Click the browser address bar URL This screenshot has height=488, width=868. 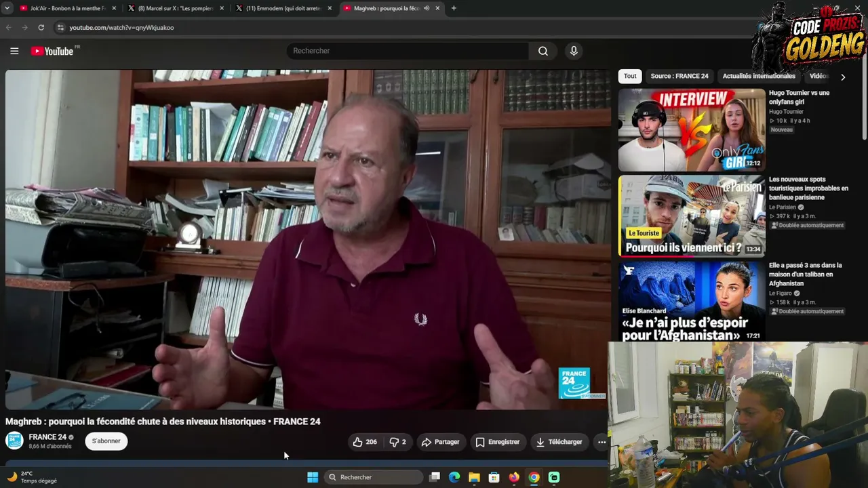pyautogui.click(x=121, y=28)
